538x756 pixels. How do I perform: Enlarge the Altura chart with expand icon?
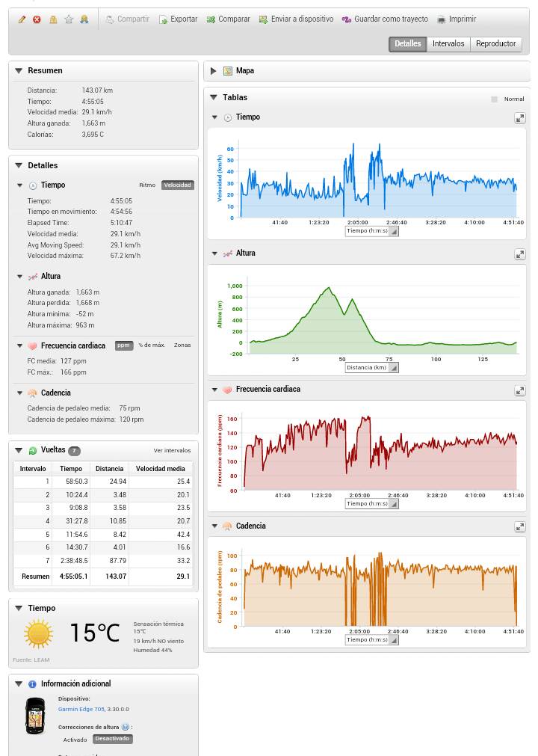click(519, 254)
